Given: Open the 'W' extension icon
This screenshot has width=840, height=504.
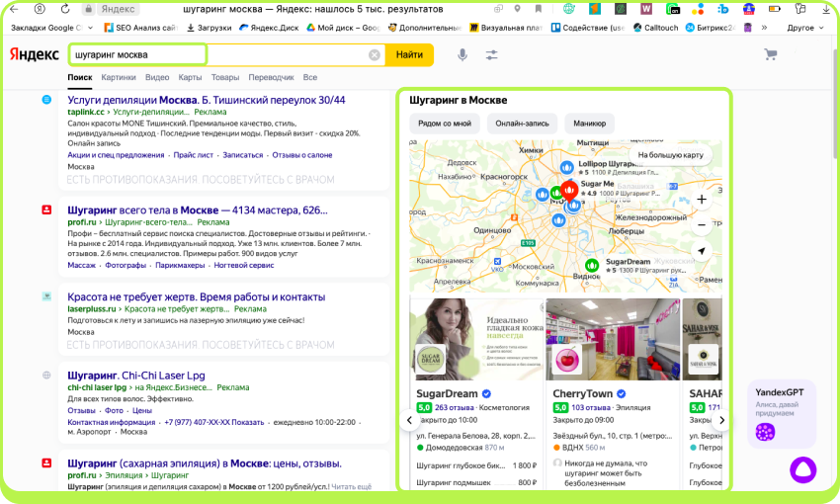Looking at the screenshot, I should (646, 9).
